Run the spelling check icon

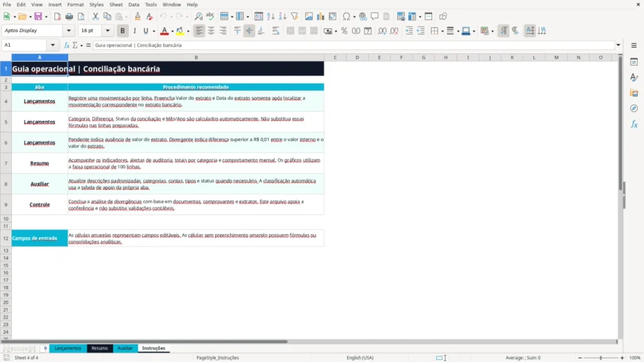pyautogui.click(x=210, y=16)
